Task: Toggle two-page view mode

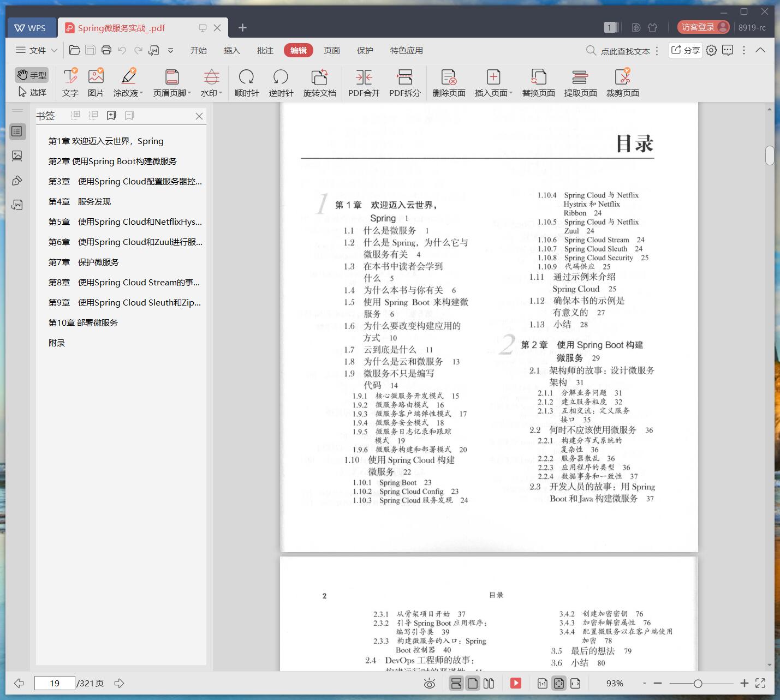Action: pos(489,683)
